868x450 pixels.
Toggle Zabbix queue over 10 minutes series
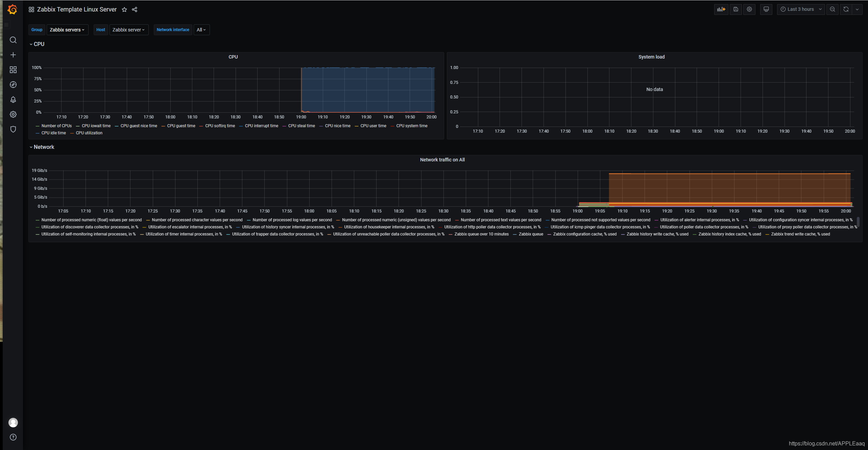click(481, 234)
